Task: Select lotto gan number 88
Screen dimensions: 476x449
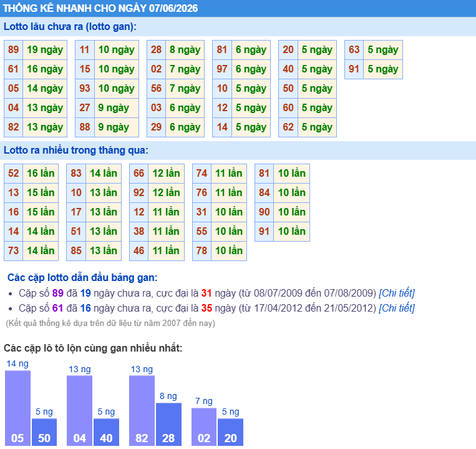Action: (x=85, y=127)
